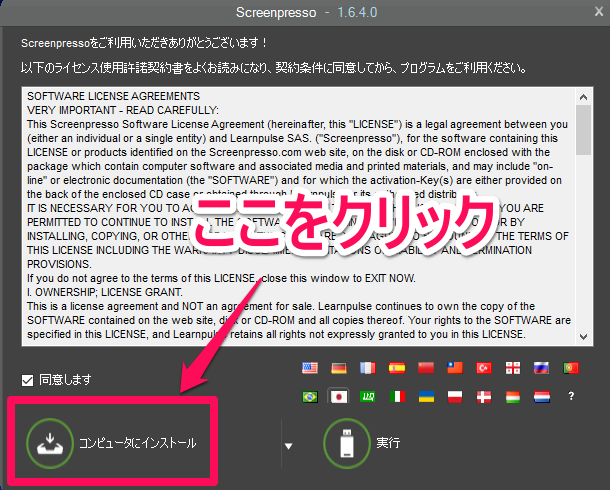Click the license text scrollbar thumb
The image size is (610, 490).
[583, 130]
